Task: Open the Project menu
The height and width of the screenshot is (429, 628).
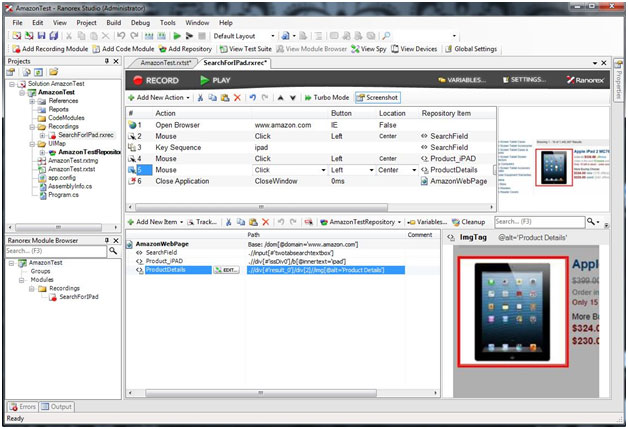Action: (87, 23)
